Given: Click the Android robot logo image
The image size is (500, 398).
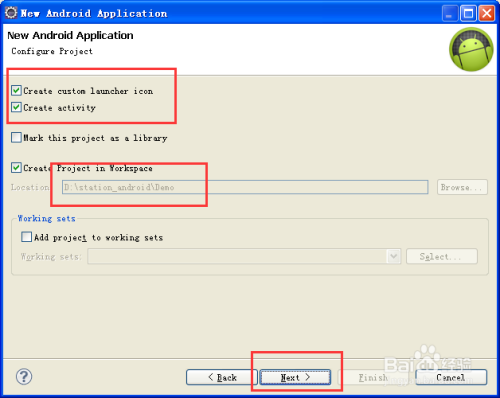Looking at the screenshot, I should 471,49.
